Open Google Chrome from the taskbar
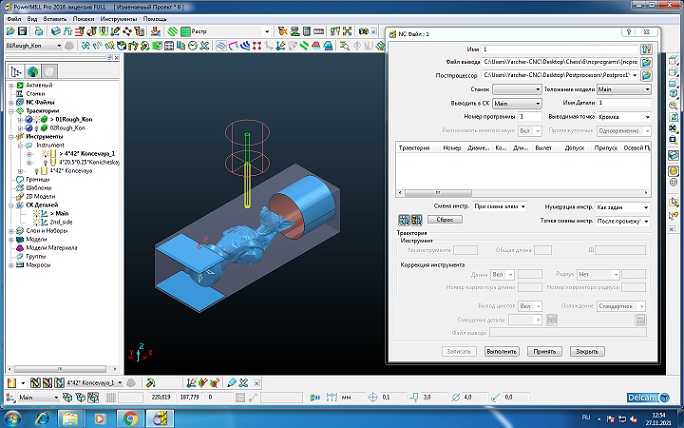 (x=131, y=416)
